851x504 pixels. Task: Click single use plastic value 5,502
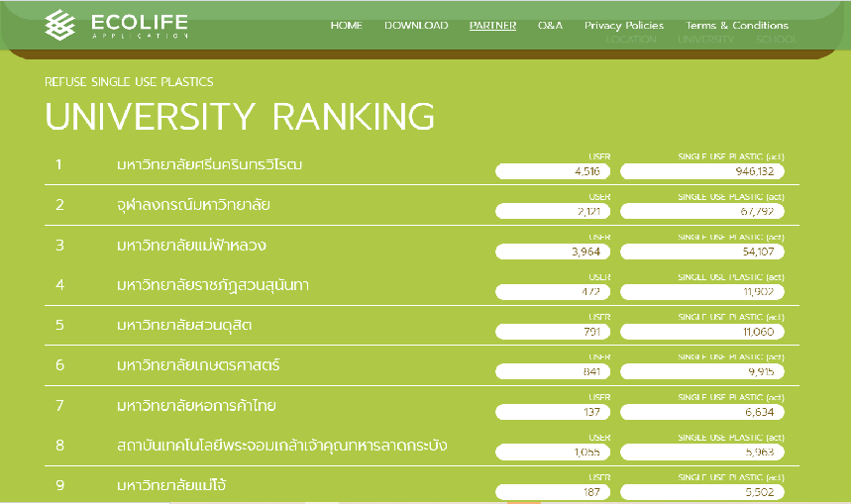pos(701,492)
